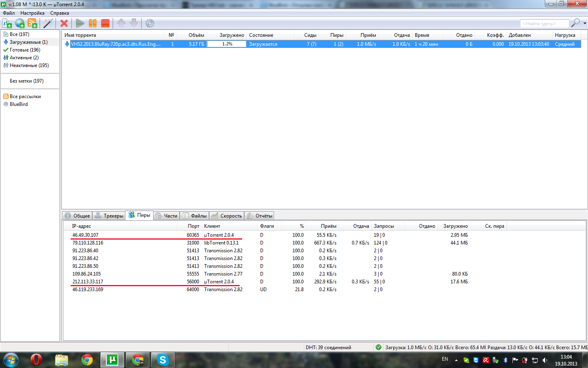Stop the torrent with red stop icon
This screenshot has width=588, height=368.
tap(105, 23)
